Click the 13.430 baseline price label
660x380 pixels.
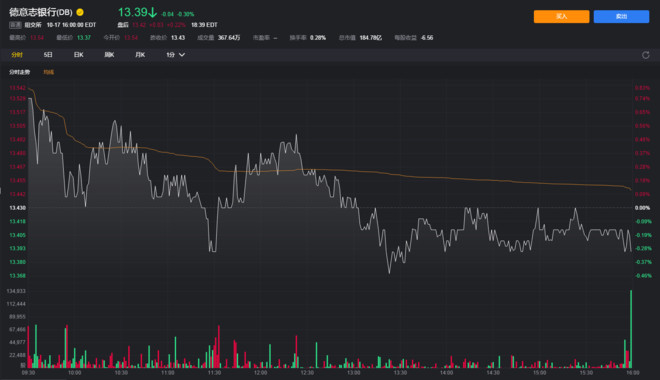(x=18, y=208)
